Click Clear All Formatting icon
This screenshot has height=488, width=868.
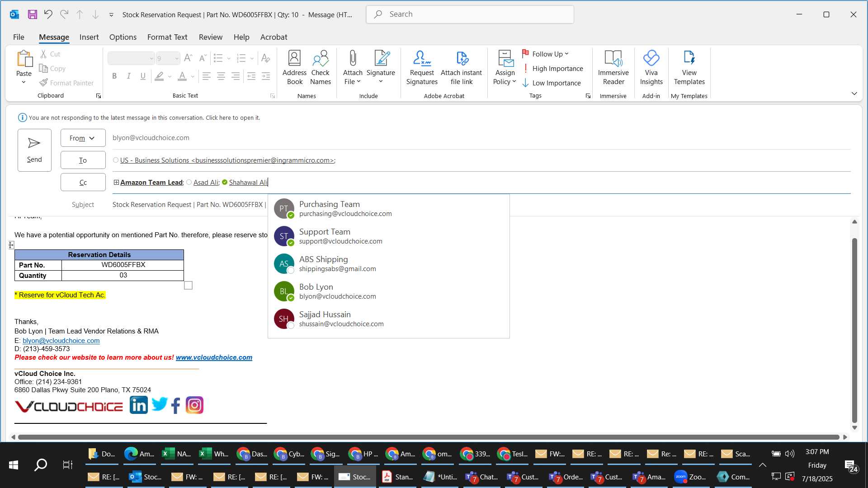point(266,58)
